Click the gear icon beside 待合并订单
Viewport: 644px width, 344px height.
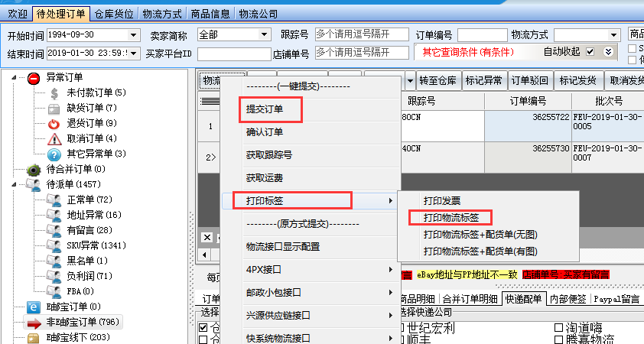[x=34, y=170]
